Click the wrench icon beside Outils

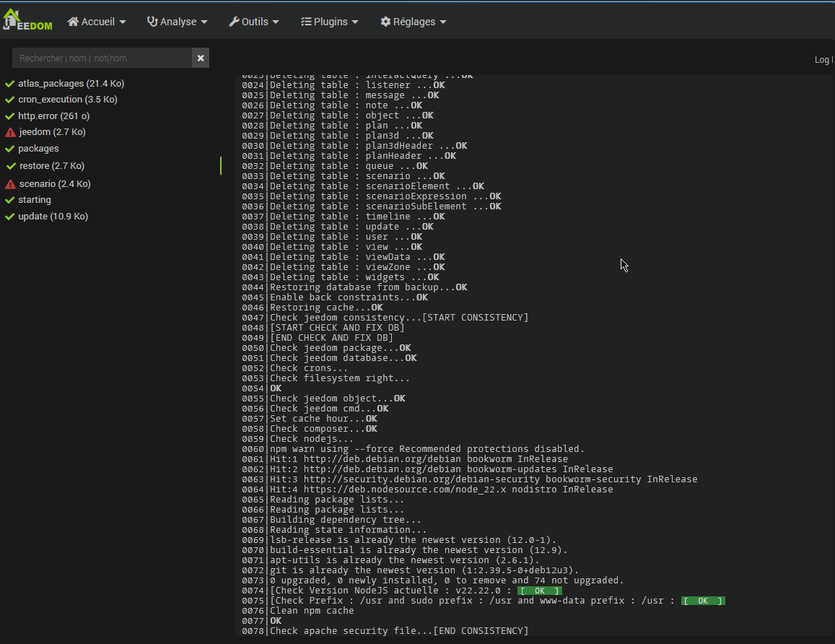(234, 22)
